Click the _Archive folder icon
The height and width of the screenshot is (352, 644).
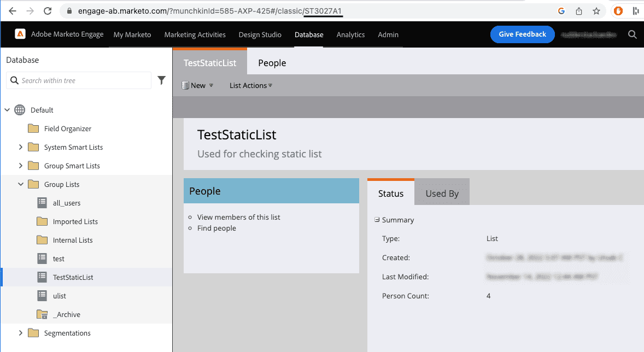[42, 314]
